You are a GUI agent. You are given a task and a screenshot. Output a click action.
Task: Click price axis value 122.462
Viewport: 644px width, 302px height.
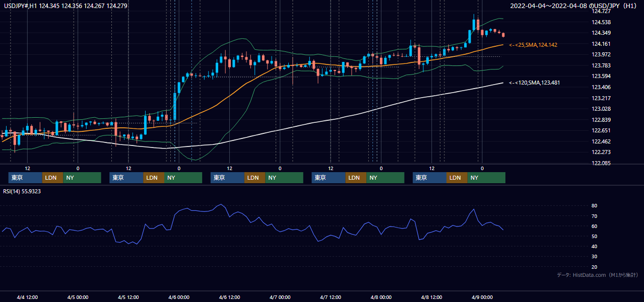(601, 141)
